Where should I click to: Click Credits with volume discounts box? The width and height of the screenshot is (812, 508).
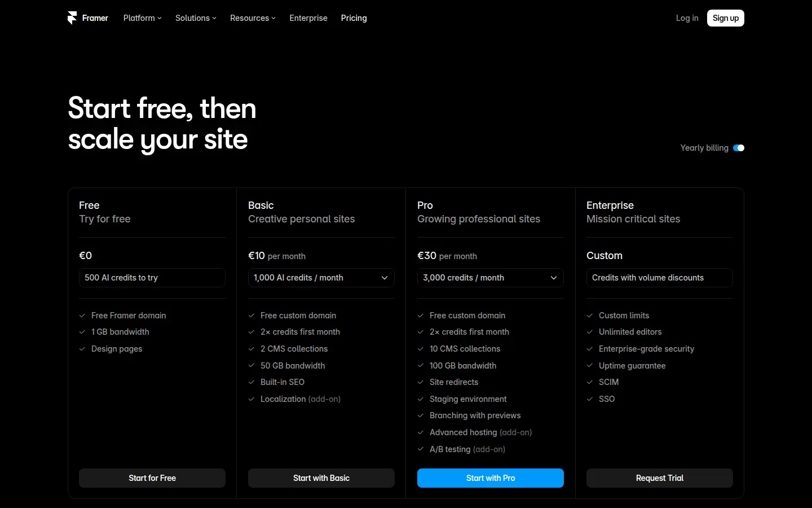(660, 278)
